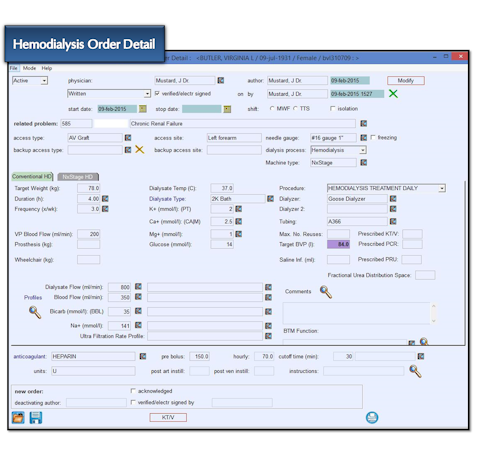Click the green X beside the signed timestamp

[393, 94]
